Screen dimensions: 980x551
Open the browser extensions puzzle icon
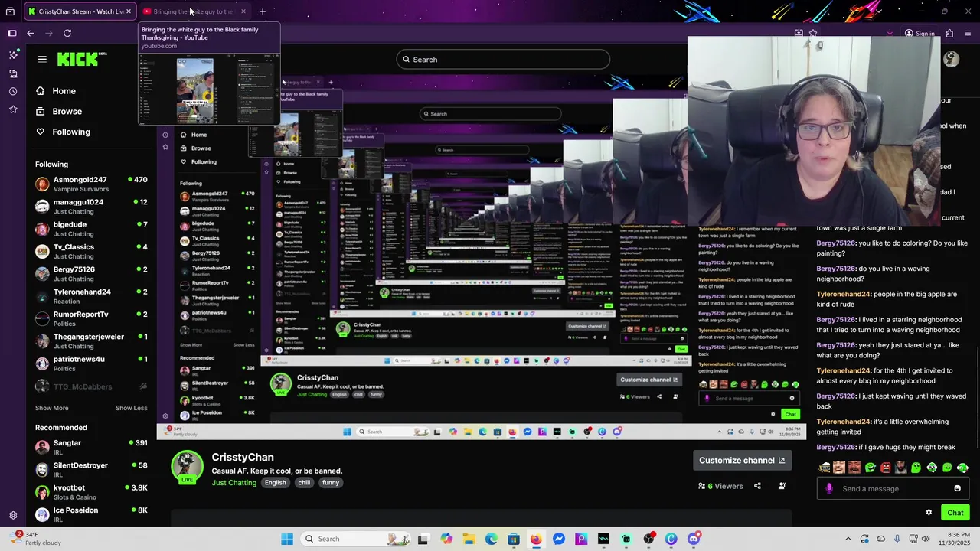click(949, 33)
